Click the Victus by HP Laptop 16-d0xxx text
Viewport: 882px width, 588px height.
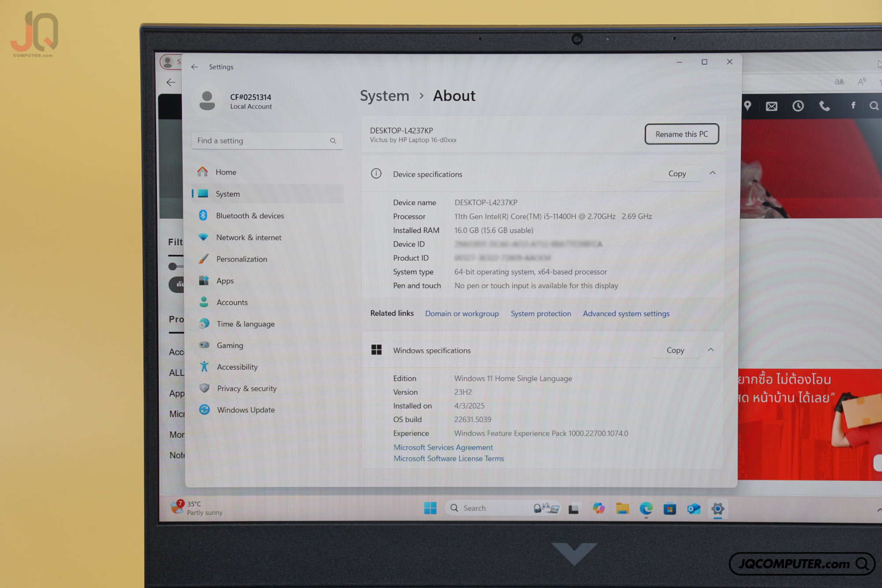pos(413,140)
